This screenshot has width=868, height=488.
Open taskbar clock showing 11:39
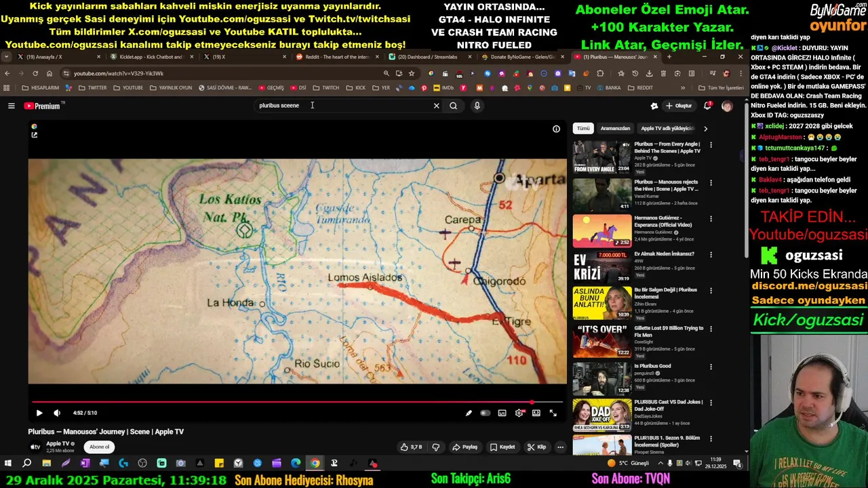[716, 464]
